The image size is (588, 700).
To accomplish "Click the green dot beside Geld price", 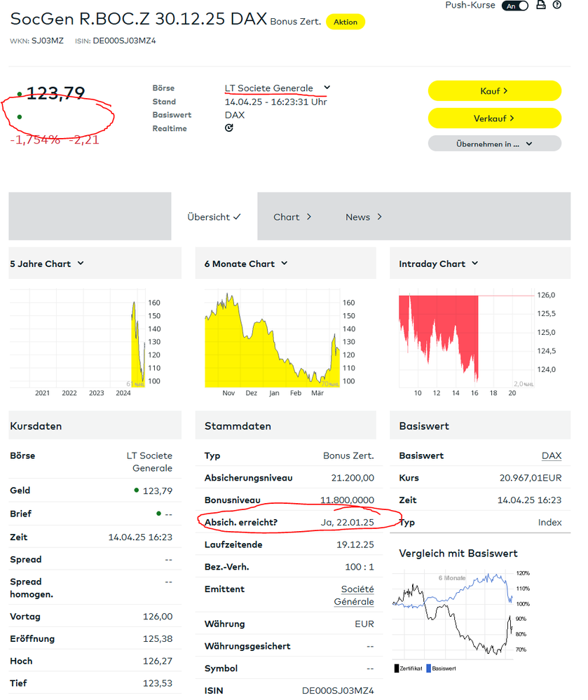I will point(136,490).
